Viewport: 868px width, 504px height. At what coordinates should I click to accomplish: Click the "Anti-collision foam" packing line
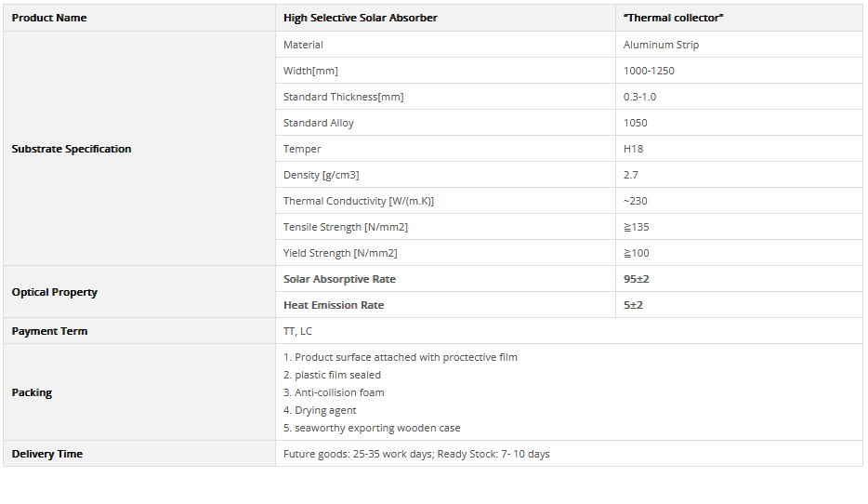coord(334,392)
